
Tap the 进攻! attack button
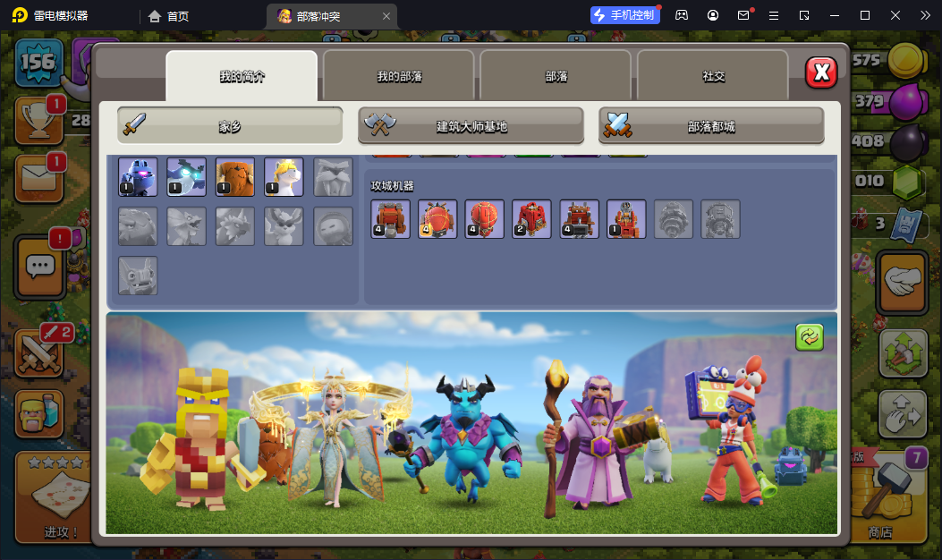(52, 497)
